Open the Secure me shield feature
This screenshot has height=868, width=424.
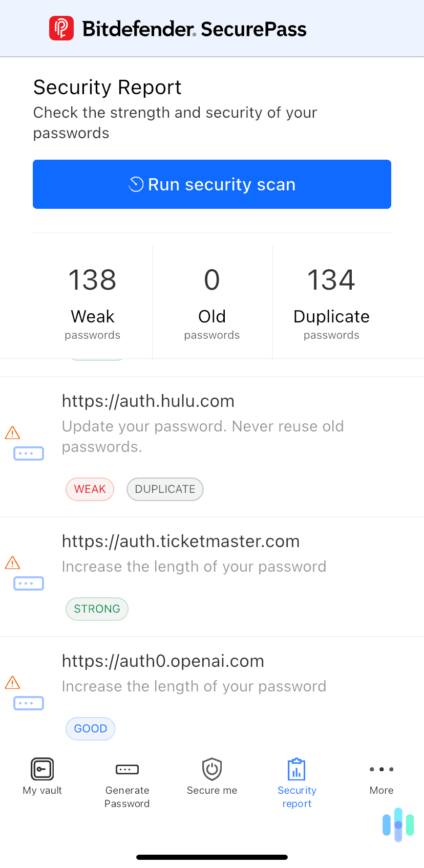click(211, 777)
